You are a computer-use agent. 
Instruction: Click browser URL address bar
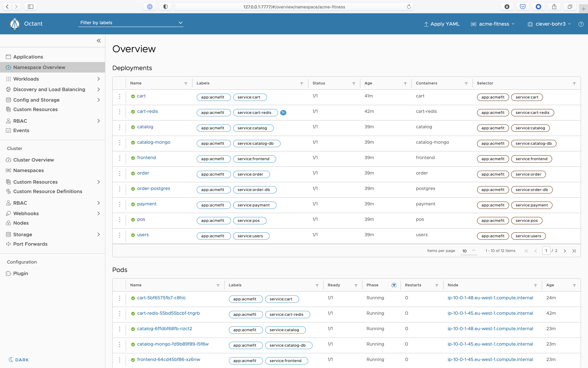(294, 7)
